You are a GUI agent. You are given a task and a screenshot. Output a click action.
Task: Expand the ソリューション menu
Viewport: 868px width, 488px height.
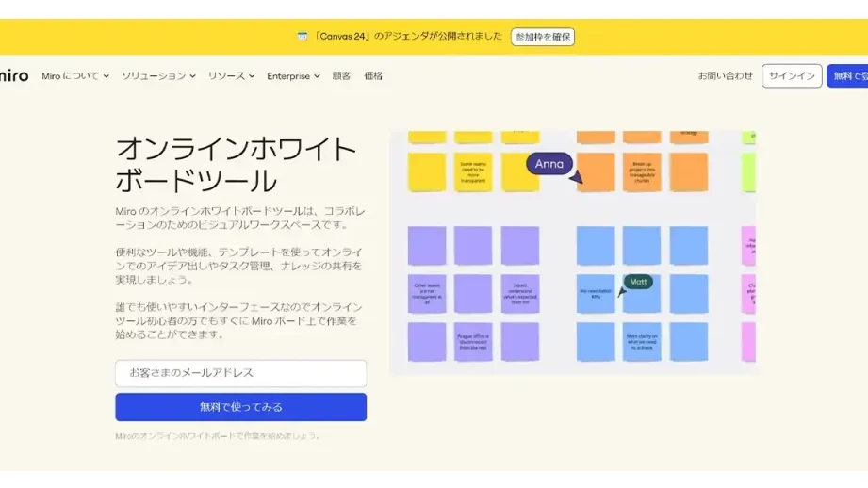click(159, 76)
